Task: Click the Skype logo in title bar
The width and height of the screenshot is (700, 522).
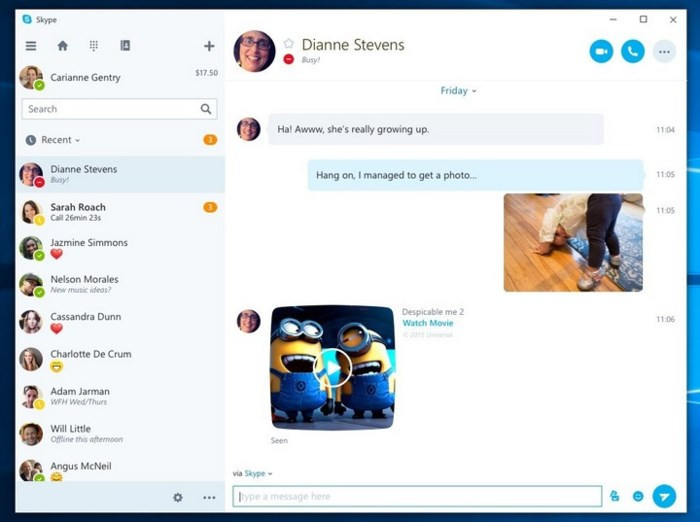Action: point(27,19)
